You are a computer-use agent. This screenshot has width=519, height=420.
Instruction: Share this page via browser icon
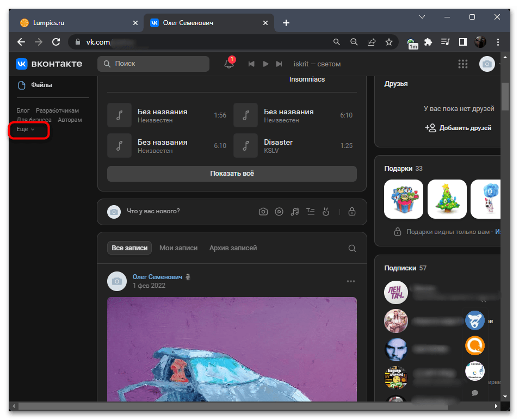372,42
